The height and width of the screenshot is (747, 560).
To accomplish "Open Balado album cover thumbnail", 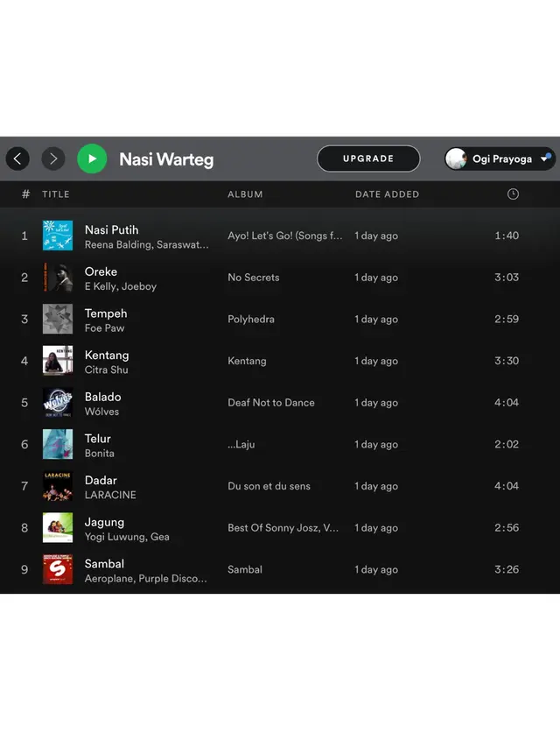I will click(x=58, y=403).
